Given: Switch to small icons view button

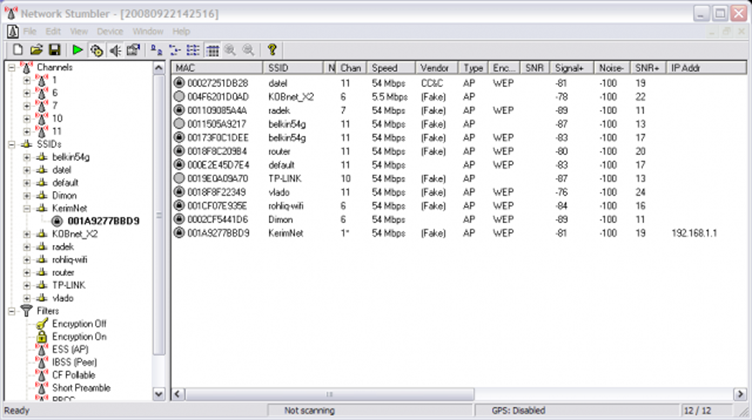Looking at the screenshot, I should tap(175, 50).
